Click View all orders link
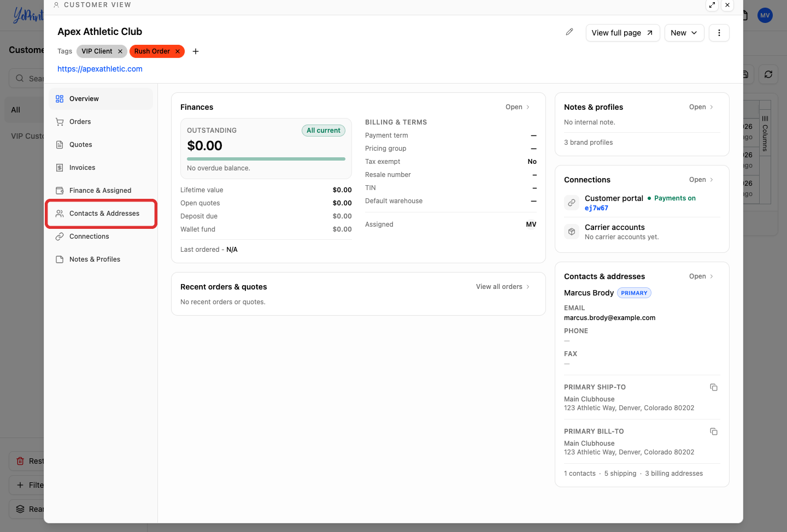The width and height of the screenshot is (787, 532). [503, 287]
